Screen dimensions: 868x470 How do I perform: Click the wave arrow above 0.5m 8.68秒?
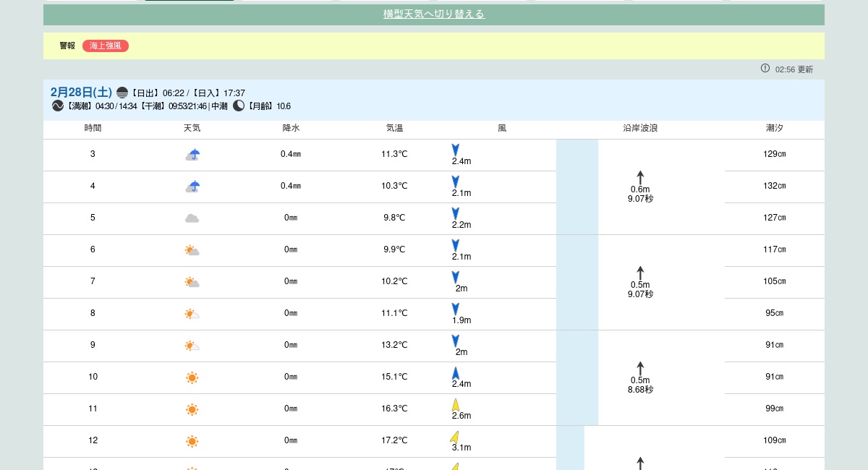pyautogui.click(x=640, y=368)
